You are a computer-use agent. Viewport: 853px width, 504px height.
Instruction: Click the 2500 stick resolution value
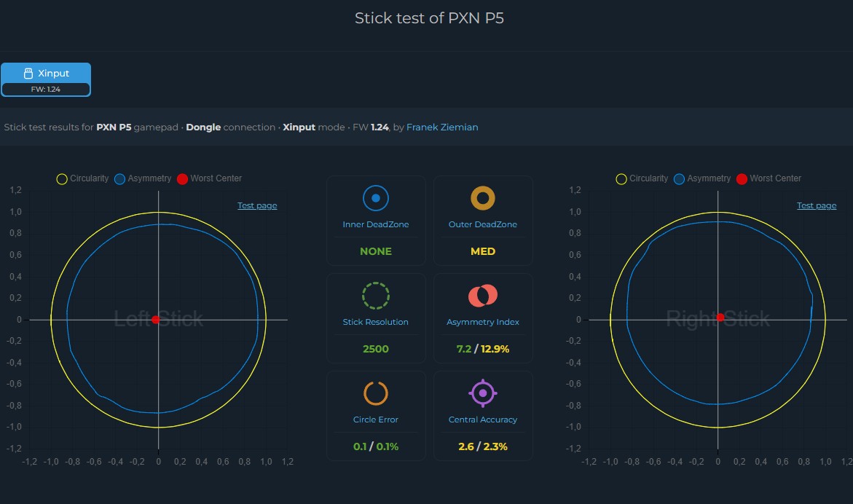376,349
